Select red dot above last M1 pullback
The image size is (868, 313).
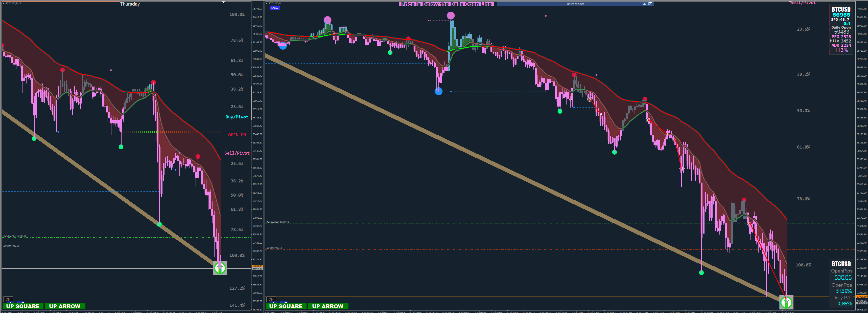pos(744,200)
